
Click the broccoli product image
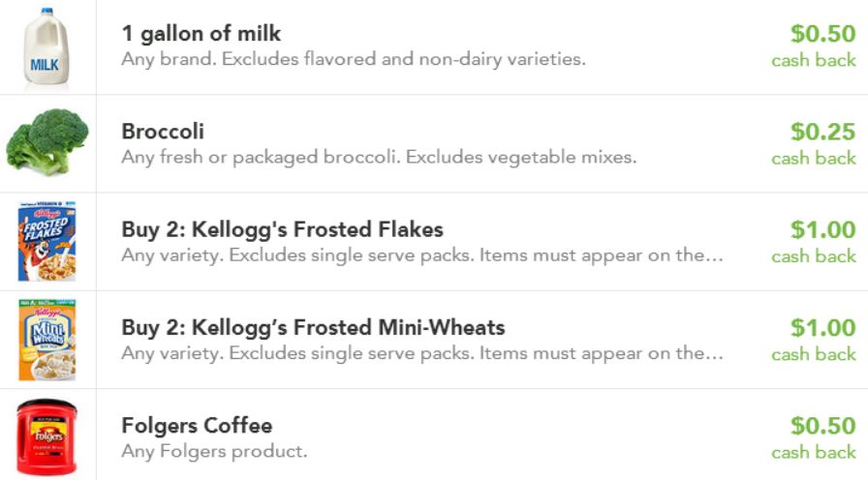[46, 141]
